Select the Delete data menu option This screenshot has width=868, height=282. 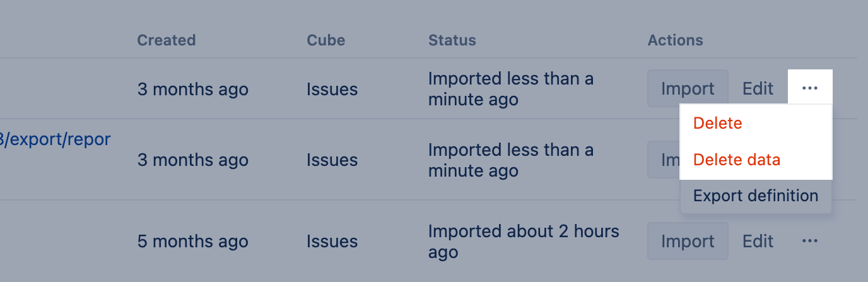(x=736, y=160)
